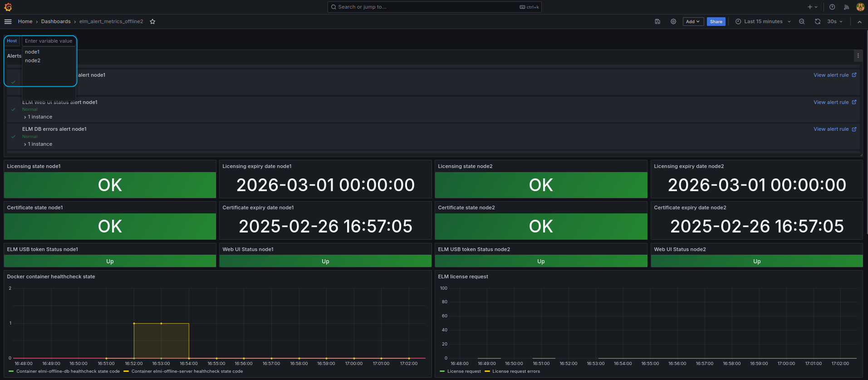Toggle License request errors series in legend

point(515,371)
